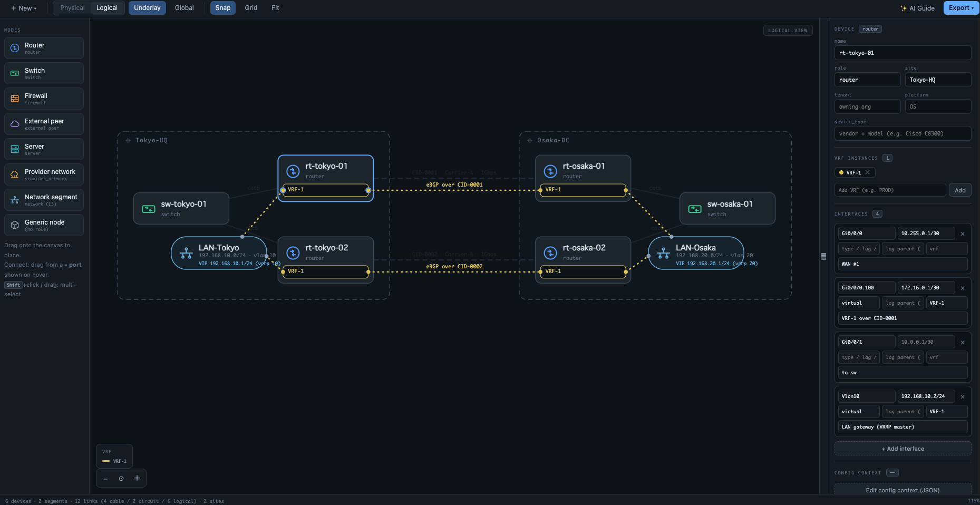980x505 pixels.
Task: Toggle Snap alignment
Action: (223, 8)
